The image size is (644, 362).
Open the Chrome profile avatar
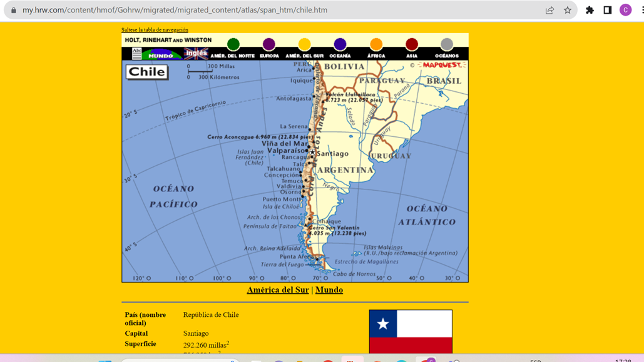[625, 10]
